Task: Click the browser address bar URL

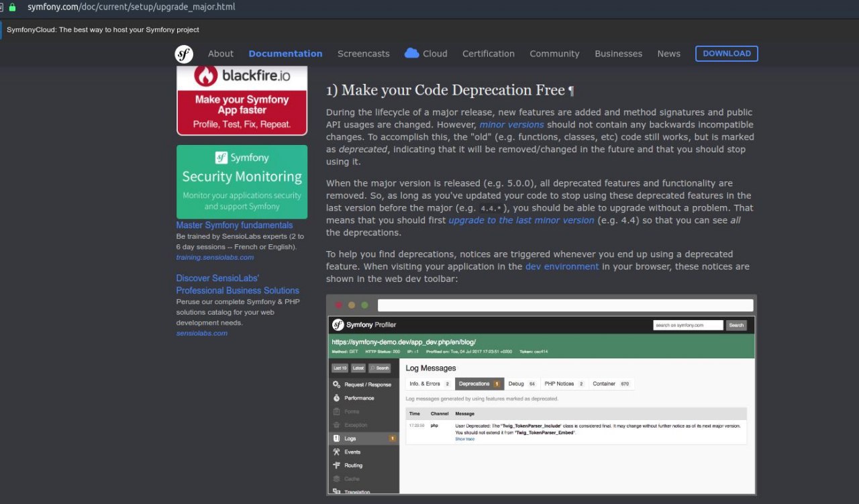Action: coord(131,7)
